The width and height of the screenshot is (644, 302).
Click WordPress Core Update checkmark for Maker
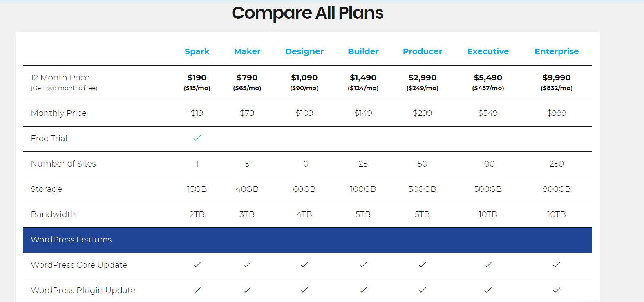pos(247,265)
